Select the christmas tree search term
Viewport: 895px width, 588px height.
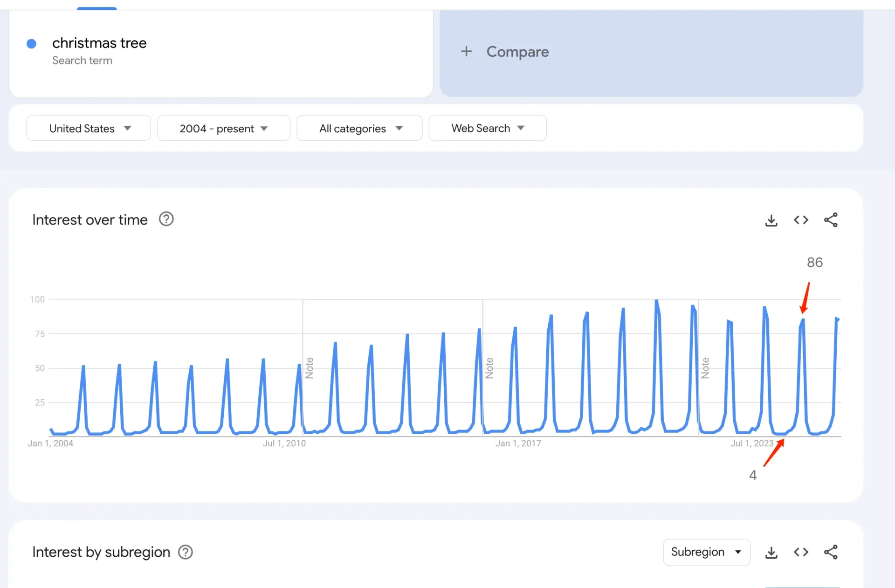pos(99,43)
